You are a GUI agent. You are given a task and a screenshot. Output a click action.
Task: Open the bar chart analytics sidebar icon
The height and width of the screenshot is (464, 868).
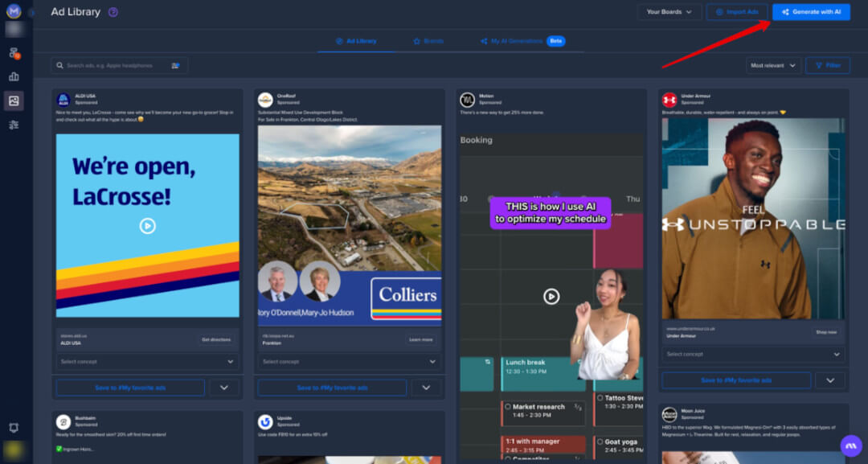[x=14, y=77]
